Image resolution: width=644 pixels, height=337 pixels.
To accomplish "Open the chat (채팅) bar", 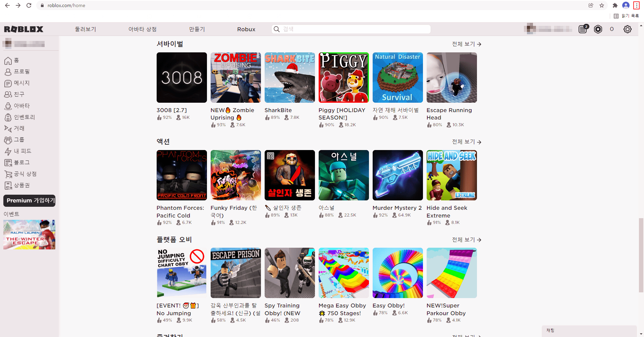I will (x=589, y=331).
